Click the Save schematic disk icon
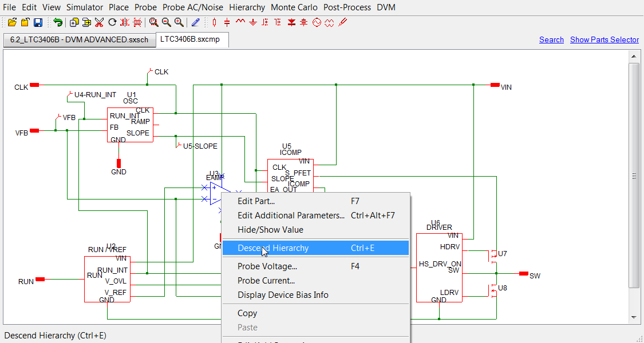 [x=38, y=22]
